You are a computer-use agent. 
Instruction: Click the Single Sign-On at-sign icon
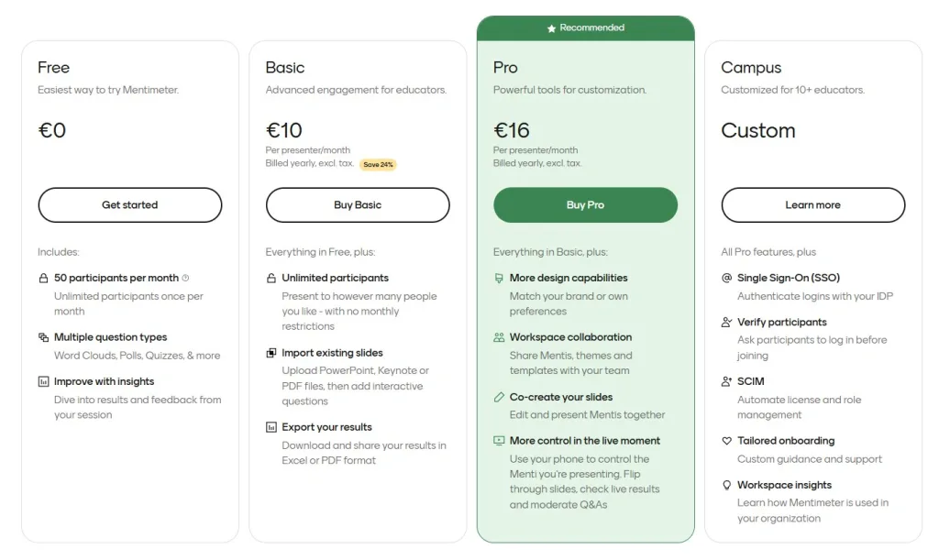click(727, 278)
